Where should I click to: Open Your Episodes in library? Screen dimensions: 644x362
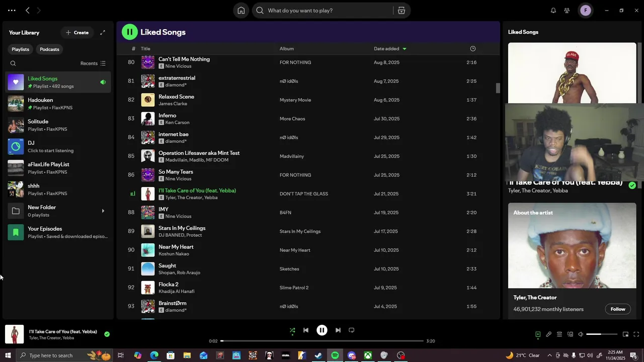58,232
